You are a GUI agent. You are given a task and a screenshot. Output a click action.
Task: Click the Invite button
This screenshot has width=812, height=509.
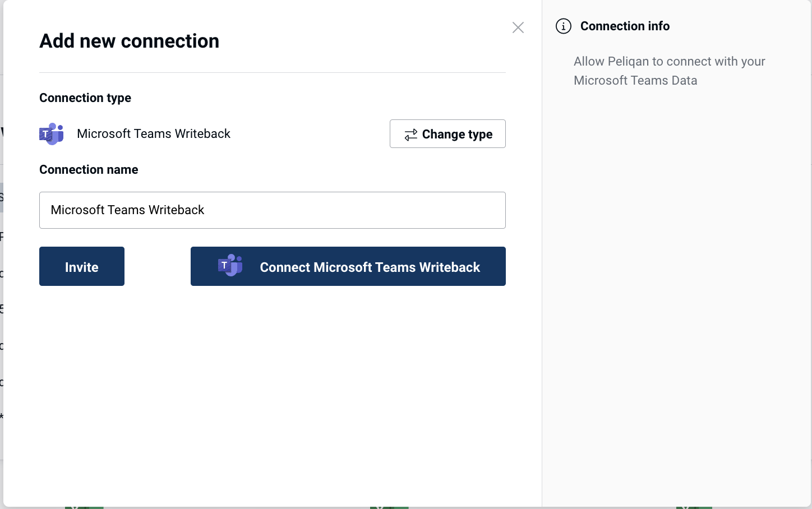coord(82,266)
